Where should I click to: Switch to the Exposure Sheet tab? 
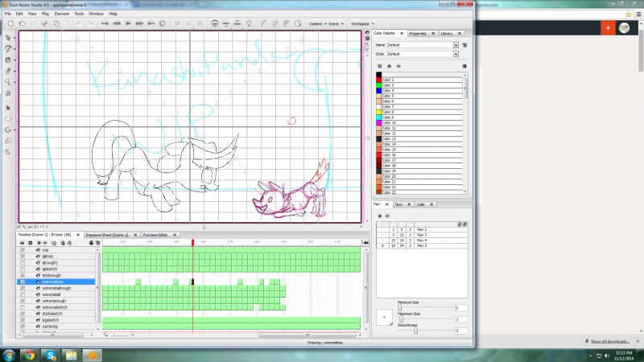[x=107, y=235]
